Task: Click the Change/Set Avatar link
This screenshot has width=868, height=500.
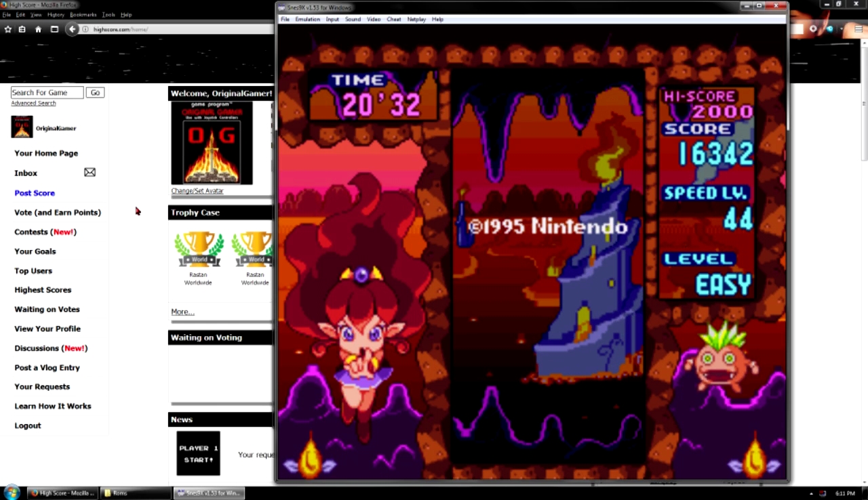Action: (197, 191)
